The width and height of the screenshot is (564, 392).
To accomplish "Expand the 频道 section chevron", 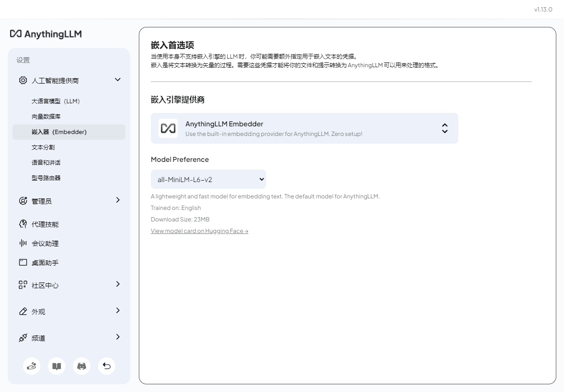I will pyautogui.click(x=118, y=337).
